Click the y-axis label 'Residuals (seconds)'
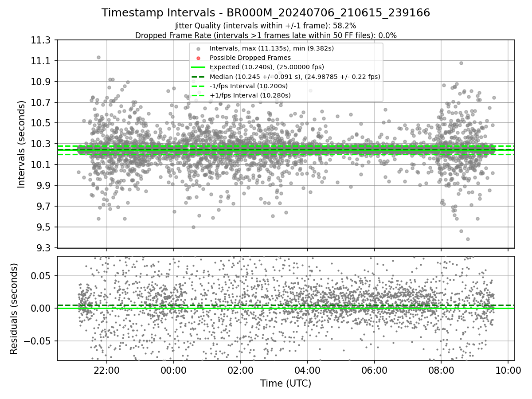 click(14, 309)
